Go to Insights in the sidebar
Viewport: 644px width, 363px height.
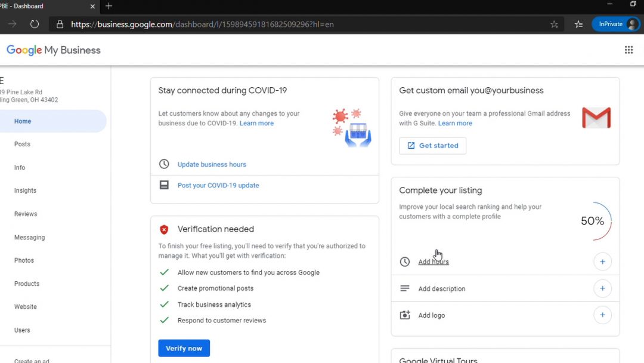(x=25, y=191)
